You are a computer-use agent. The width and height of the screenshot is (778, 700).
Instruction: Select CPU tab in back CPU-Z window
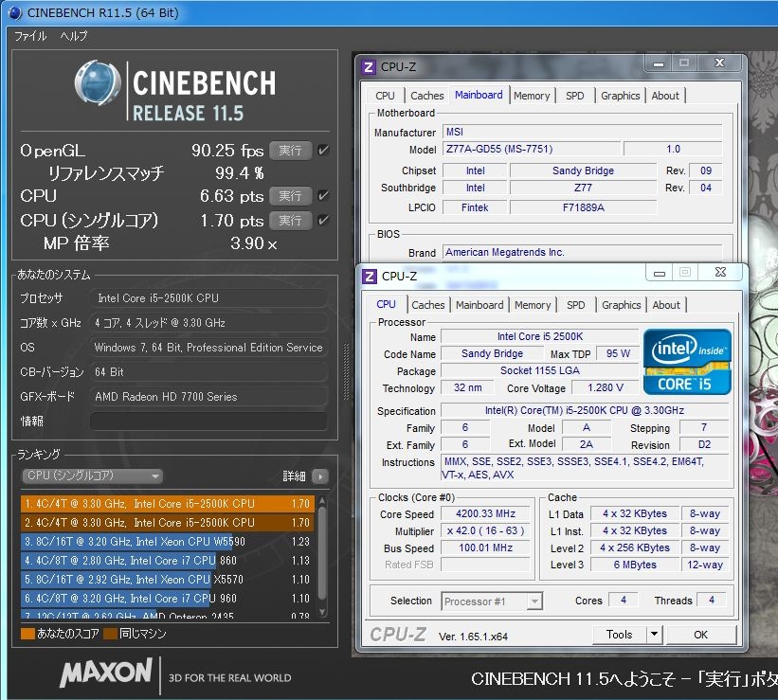(x=385, y=96)
